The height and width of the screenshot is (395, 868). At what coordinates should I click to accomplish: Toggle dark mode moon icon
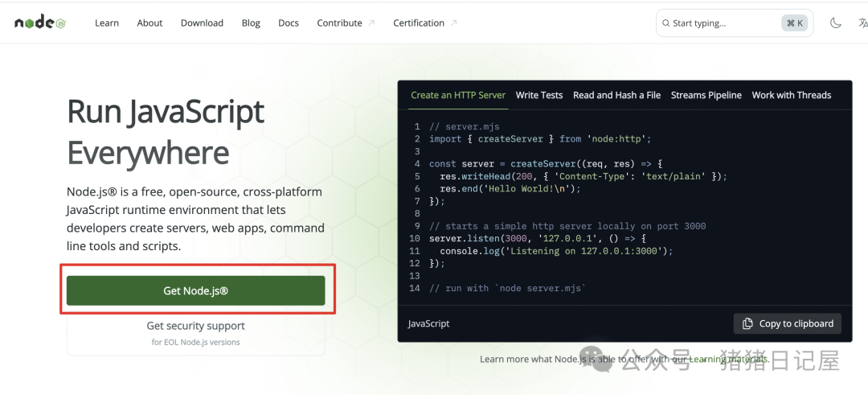pyautogui.click(x=835, y=23)
